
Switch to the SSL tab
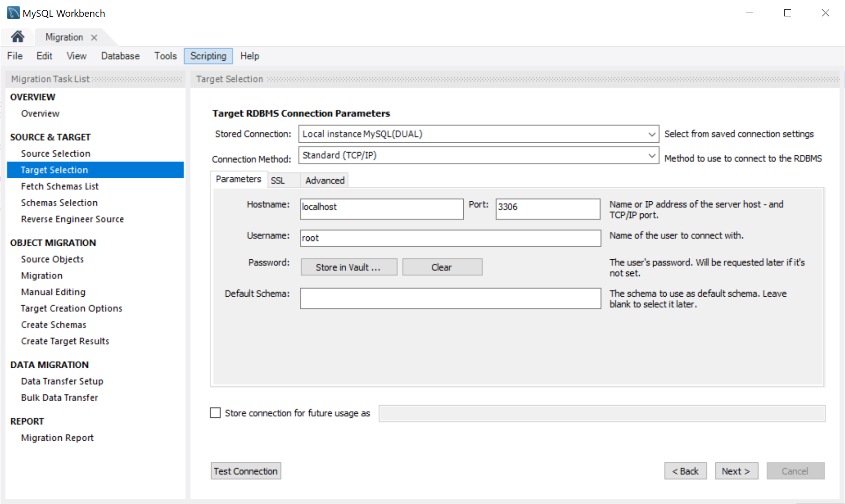point(277,181)
